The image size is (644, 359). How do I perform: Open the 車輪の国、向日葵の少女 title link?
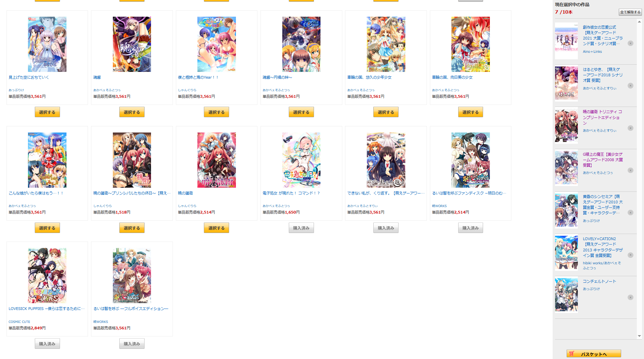click(452, 77)
